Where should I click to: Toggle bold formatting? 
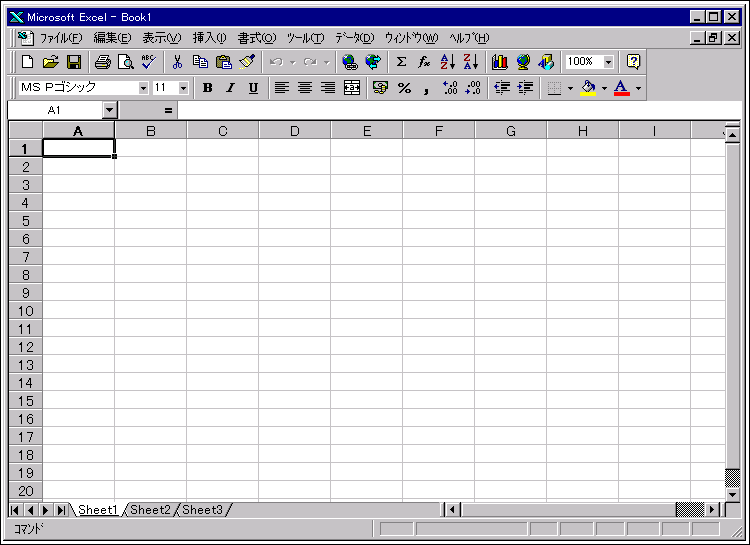[208, 88]
